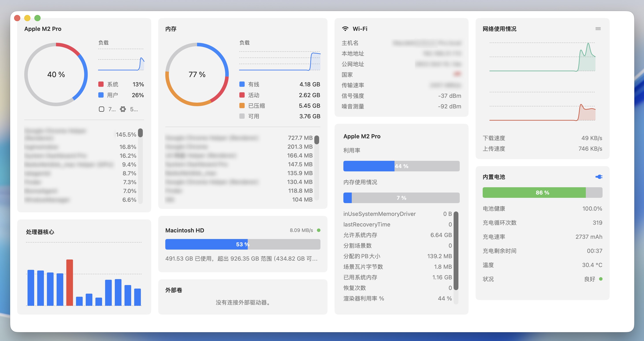Click the GPU statistics list scrollbar

(456, 250)
